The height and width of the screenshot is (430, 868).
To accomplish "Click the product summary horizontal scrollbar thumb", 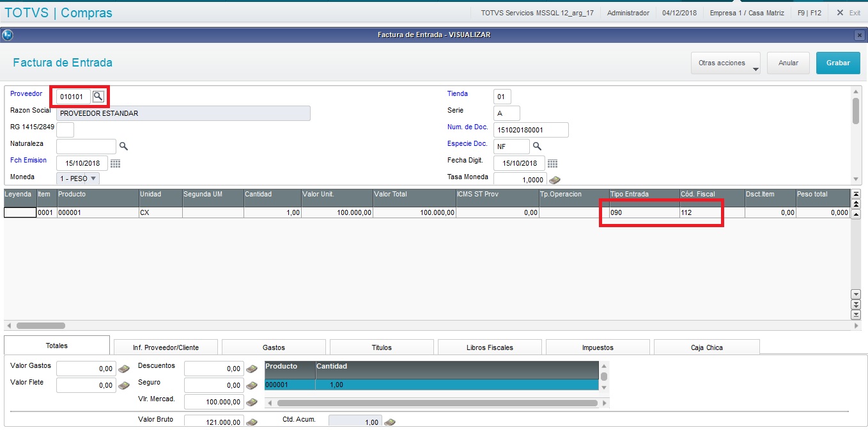I will tap(436, 403).
